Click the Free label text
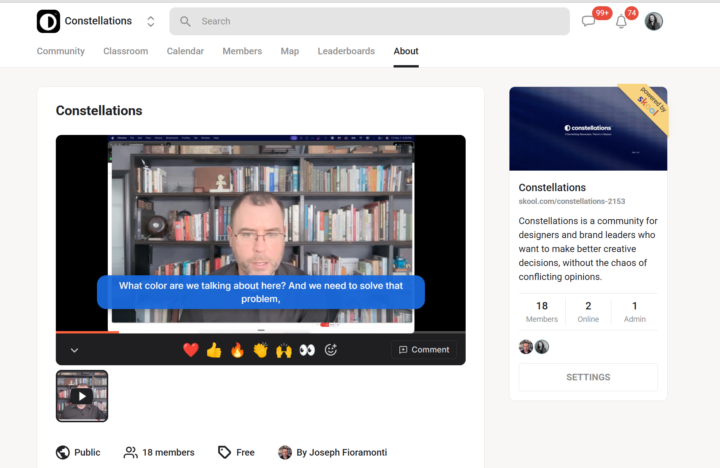 (245, 452)
